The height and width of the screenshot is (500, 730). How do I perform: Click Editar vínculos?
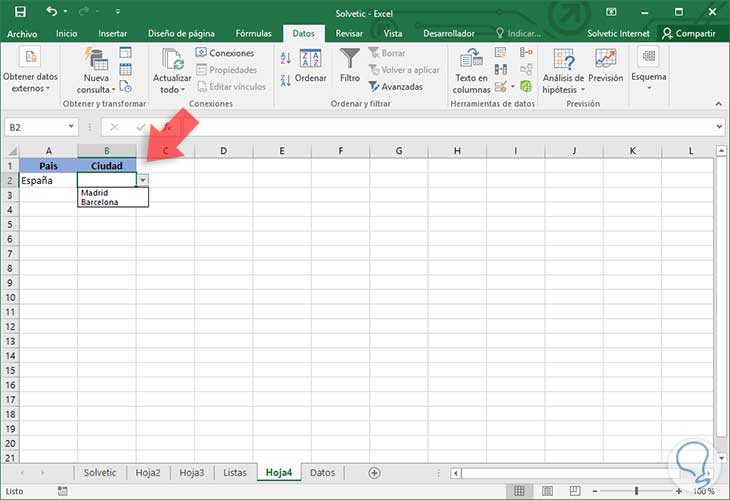(x=231, y=87)
